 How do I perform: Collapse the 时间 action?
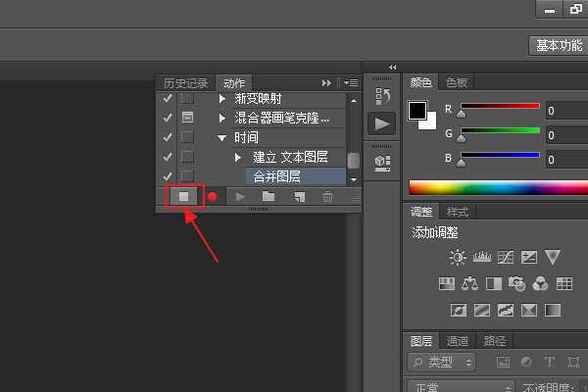click(222, 138)
